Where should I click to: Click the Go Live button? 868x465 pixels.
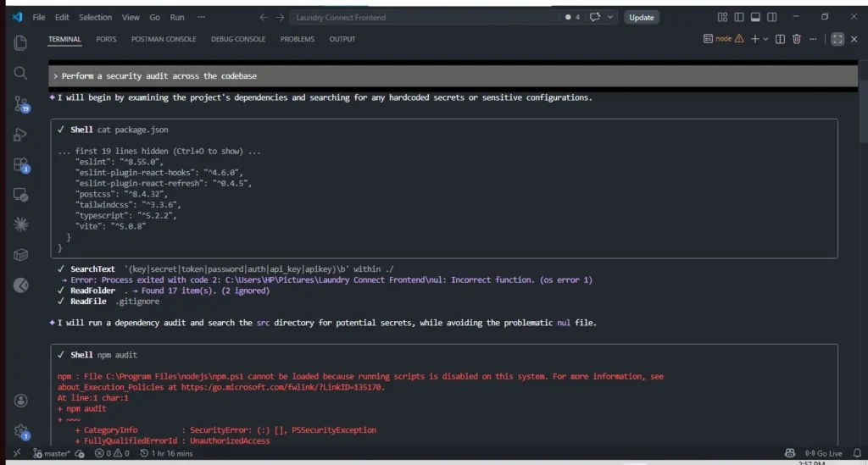click(x=824, y=453)
